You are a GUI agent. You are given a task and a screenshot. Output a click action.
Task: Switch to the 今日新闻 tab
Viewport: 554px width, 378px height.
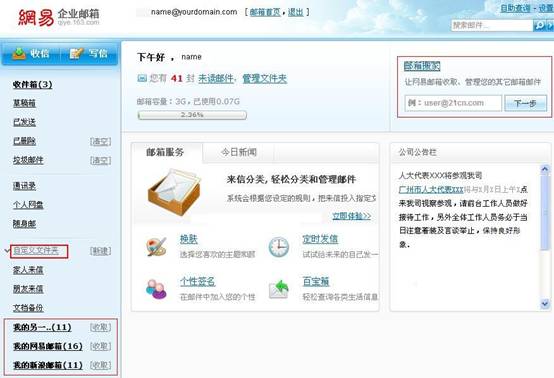(238, 152)
